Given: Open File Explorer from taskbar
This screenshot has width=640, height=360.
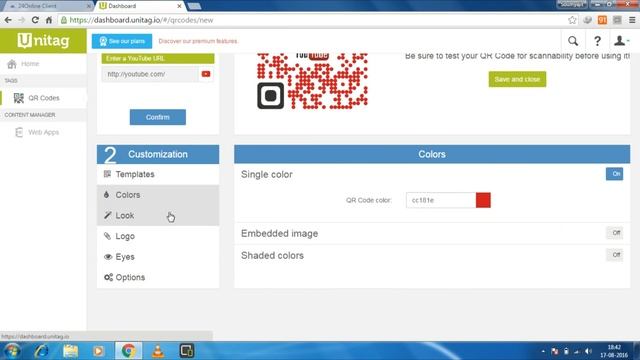Looking at the screenshot, I should pyautogui.click(x=70, y=351).
